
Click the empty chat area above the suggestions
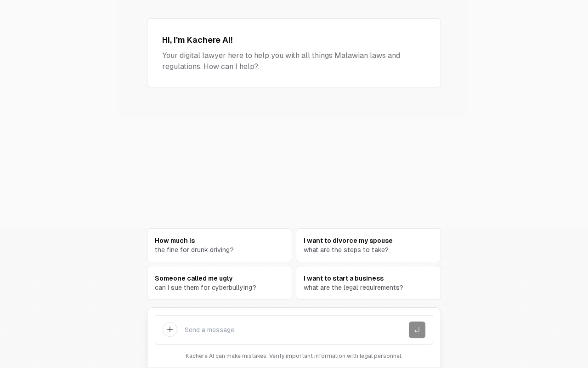294,166
